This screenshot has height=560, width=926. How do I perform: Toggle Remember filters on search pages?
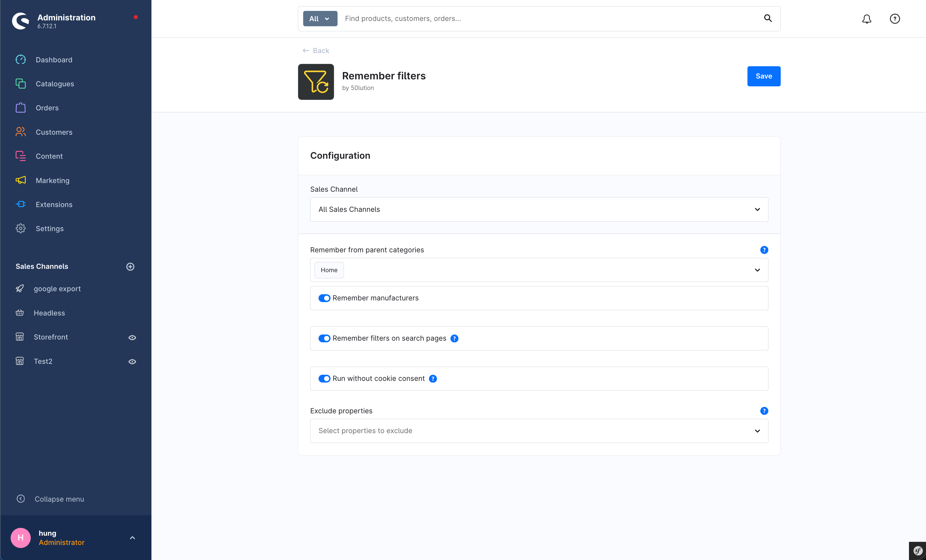click(x=324, y=338)
